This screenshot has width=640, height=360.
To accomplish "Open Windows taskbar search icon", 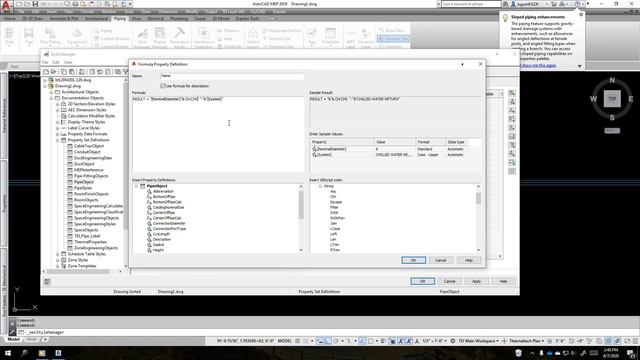I will point(24,353).
